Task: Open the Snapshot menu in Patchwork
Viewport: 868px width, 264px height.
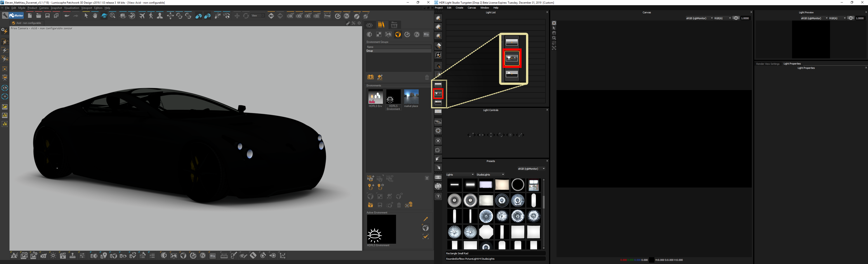Action: [x=56, y=8]
